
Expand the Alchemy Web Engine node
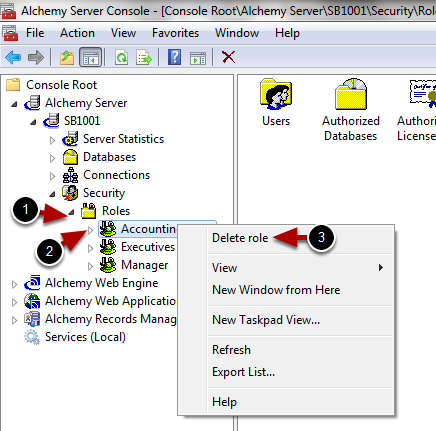(x=14, y=284)
